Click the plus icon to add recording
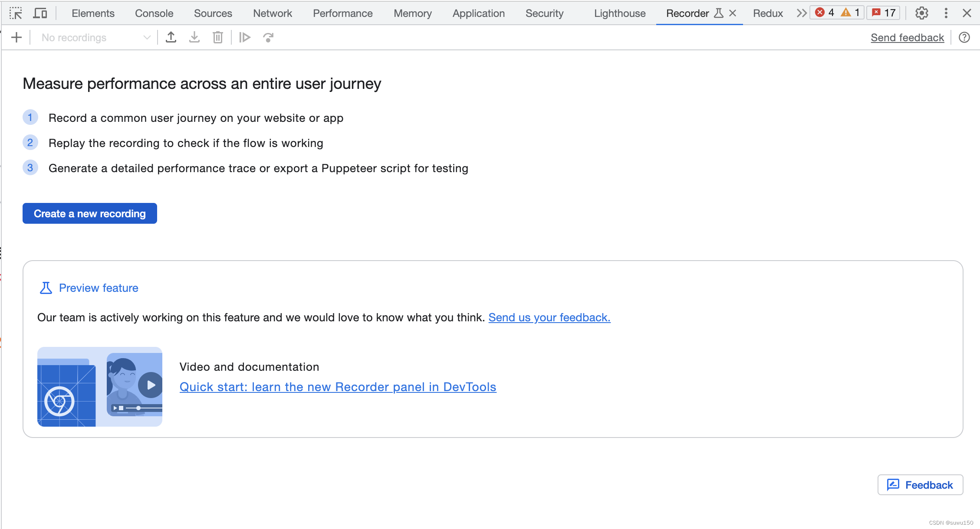Viewport: 980px width, 529px height. point(16,38)
